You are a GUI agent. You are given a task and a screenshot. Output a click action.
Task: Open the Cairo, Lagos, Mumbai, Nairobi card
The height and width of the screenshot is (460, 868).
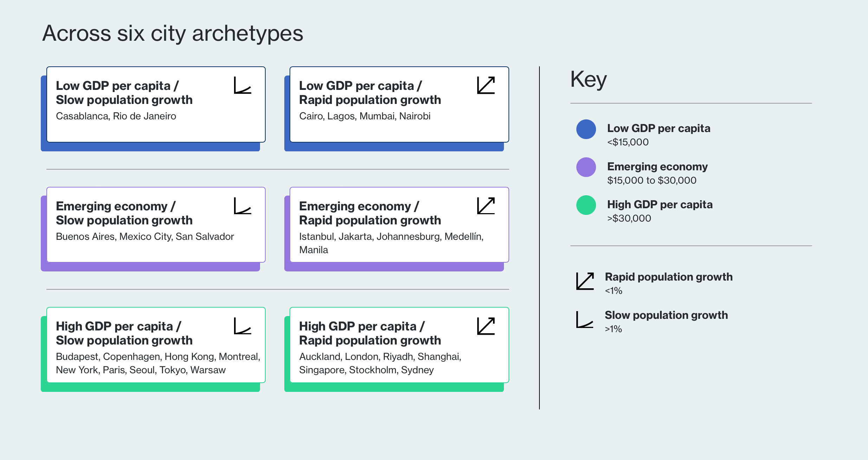[x=399, y=105]
